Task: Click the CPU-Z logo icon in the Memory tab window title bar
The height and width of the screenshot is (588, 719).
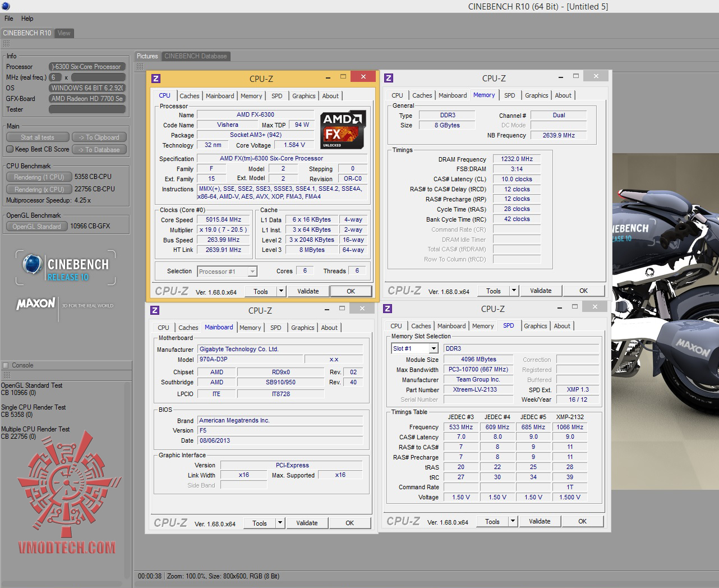Action: click(389, 78)
